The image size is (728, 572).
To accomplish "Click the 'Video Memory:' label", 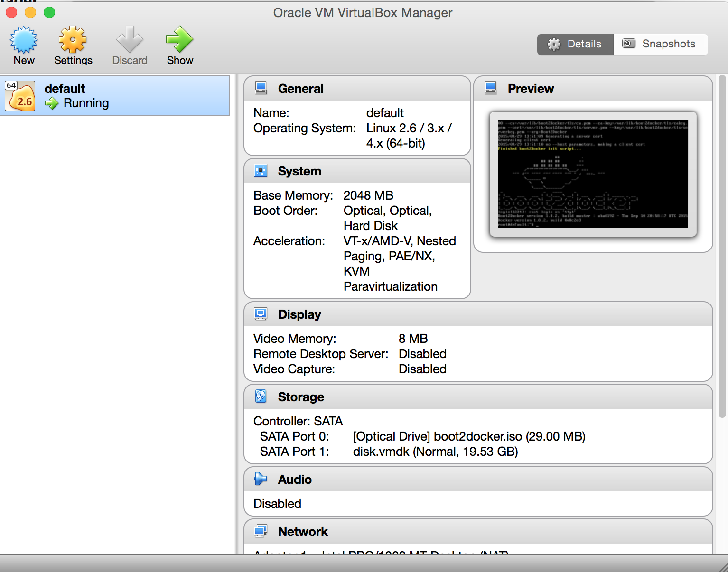I will pos(295,339).
